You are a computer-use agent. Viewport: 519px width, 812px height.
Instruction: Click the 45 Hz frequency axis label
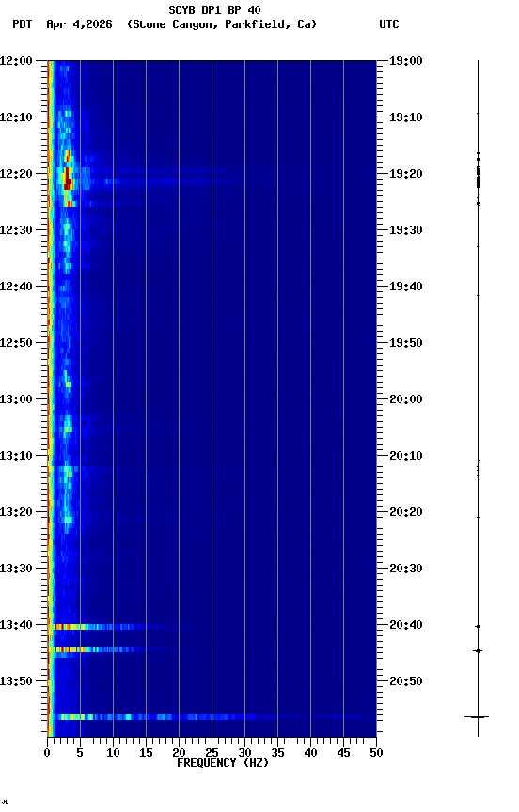pyautogui.click(x=343, y=753)
